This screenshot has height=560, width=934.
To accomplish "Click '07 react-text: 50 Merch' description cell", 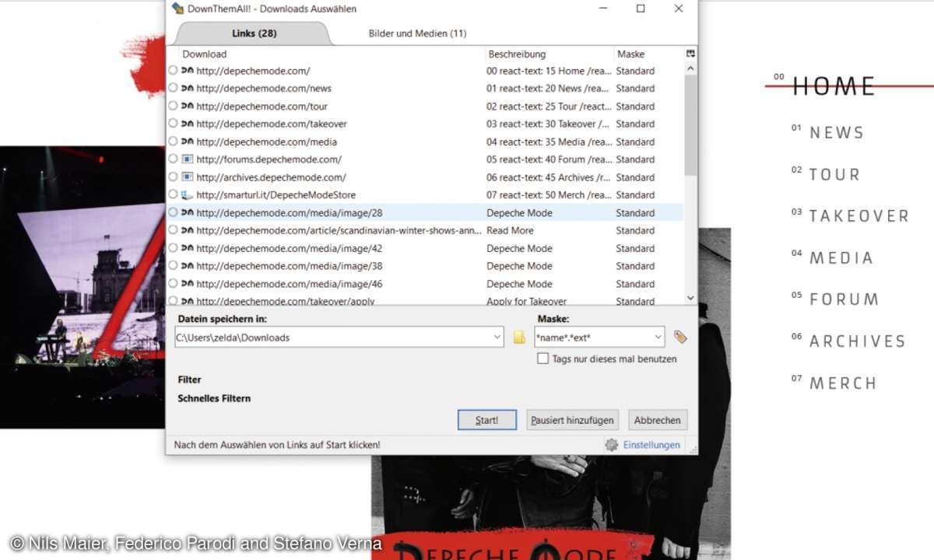I will pyautogui.click(x=549, y=195).
